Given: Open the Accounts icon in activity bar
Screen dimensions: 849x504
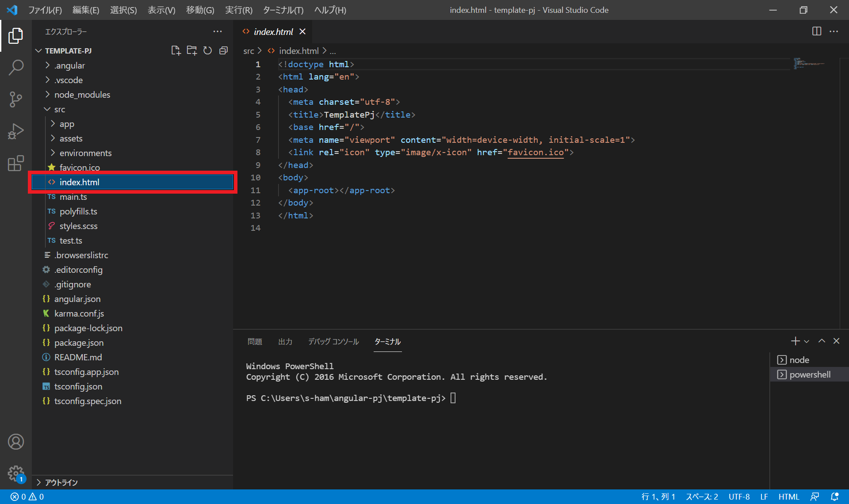Looking at the screenshot, I should pos(16,442).
